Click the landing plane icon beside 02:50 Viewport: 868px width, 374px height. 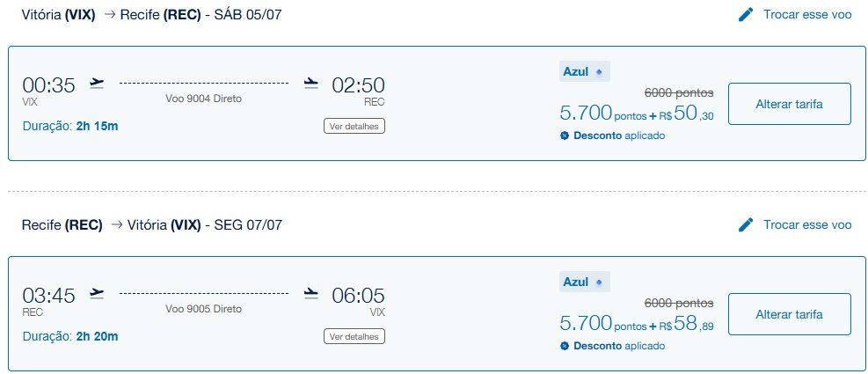(x=310, y=84)
